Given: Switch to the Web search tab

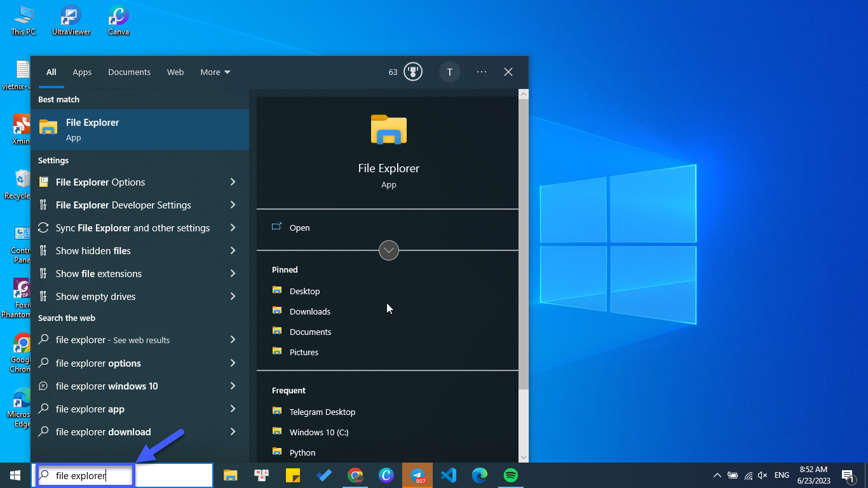Looking at the screenshot, I should [x=175, y=72].
